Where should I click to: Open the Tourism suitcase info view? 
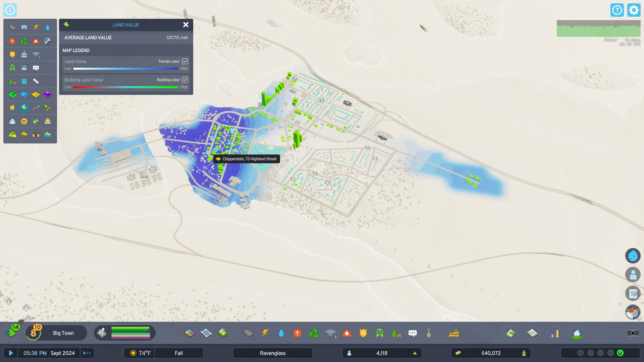(24, 81)
